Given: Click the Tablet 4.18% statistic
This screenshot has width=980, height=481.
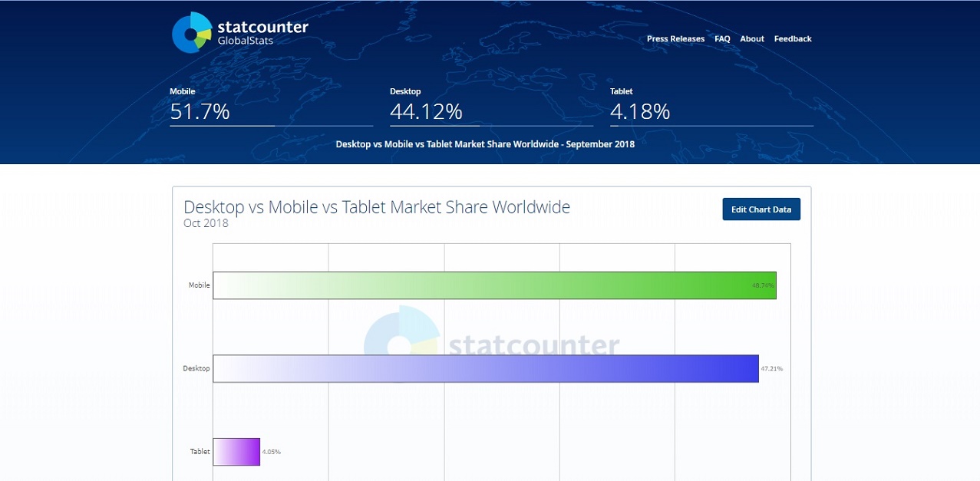Looking at the screenshot, I should [x=711, y=106].
